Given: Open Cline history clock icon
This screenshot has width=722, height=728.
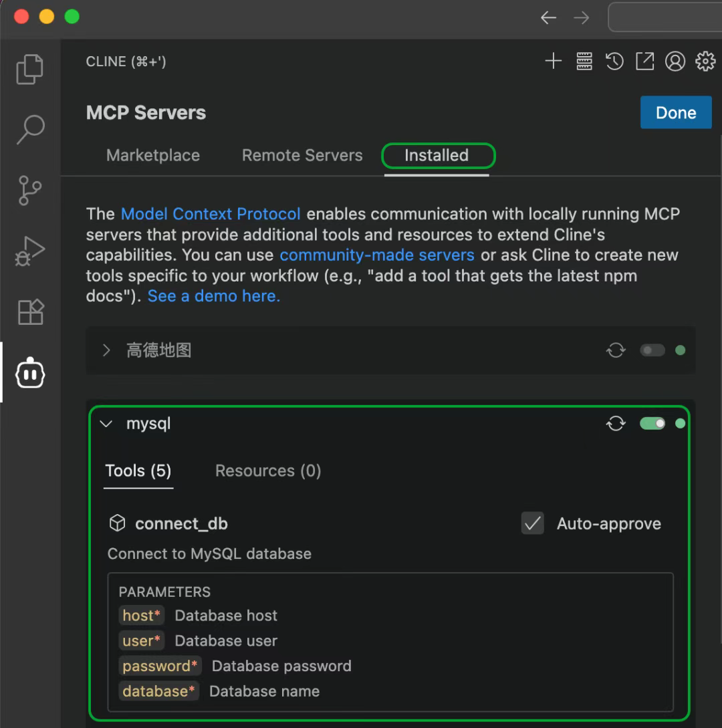Looking at the screenshot, I should coord(614,62).
